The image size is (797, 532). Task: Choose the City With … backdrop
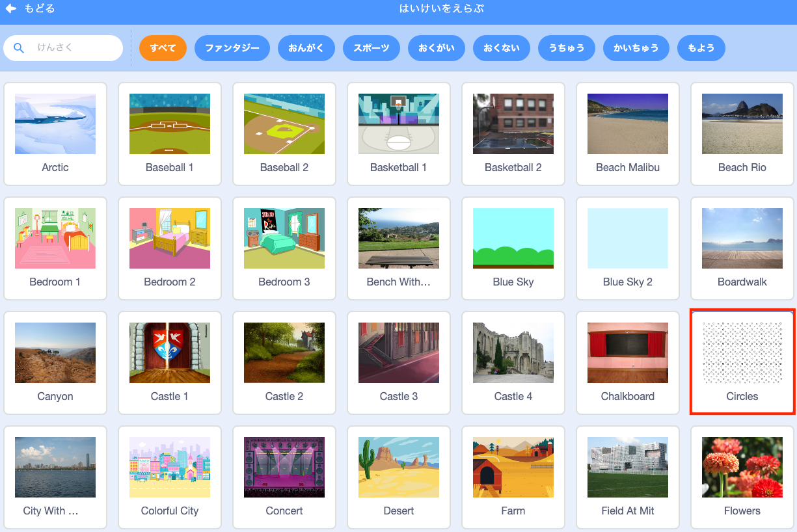coord(55,477)
